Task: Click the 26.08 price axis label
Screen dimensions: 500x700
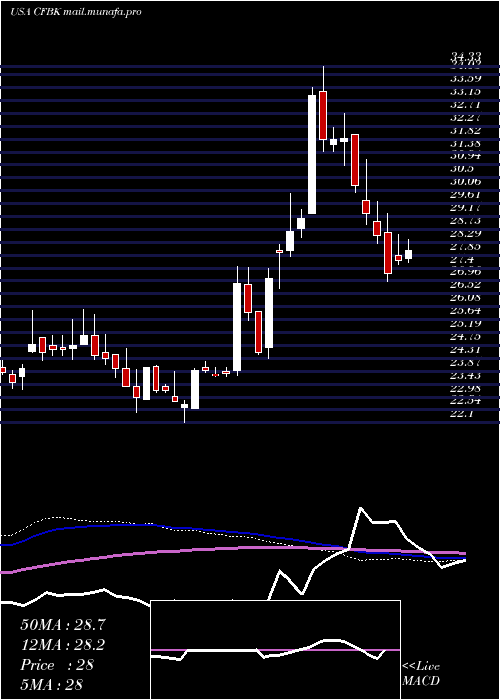Action: (466, 297)
